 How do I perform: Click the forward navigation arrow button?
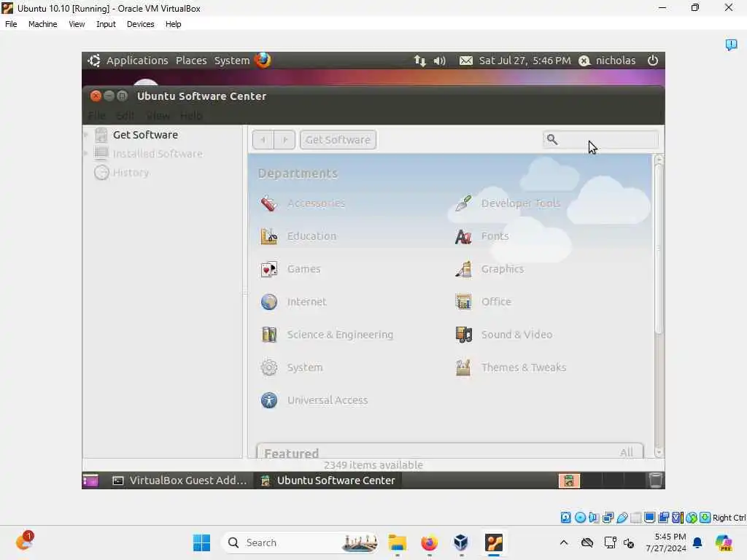[x=285, y=139]
